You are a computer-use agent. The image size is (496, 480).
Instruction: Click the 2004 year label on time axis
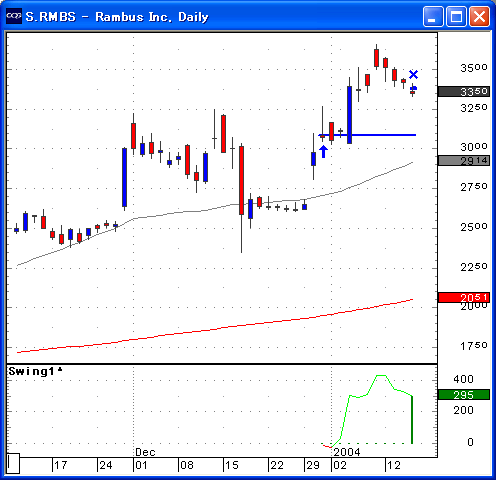click(x=347, y=452)
